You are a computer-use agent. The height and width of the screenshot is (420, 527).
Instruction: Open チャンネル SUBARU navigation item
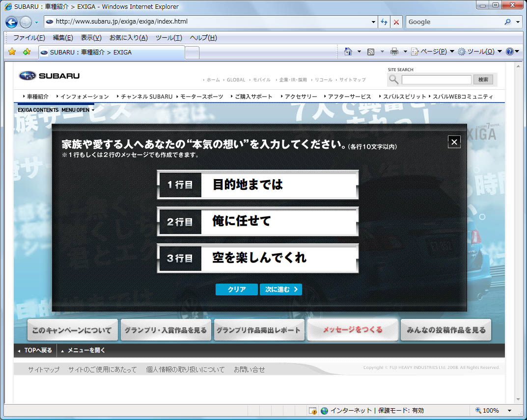click(146, 97)
